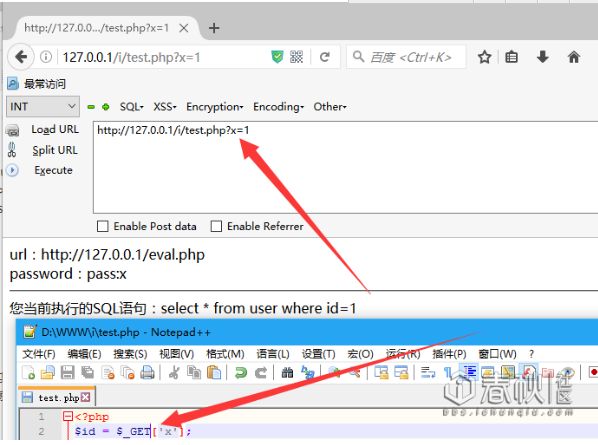This screenshot has width=598, height=445.
Task: Click code line 2 $id = $_GET['x']
Action: tap(133, 431)
